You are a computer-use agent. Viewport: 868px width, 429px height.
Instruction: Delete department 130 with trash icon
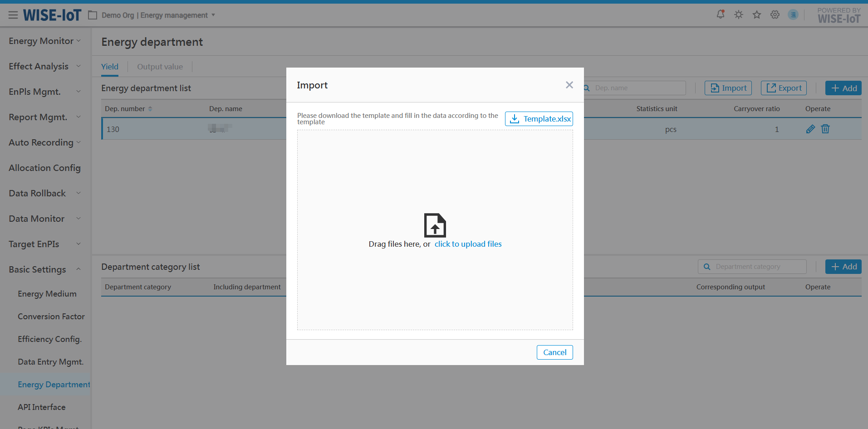[825, 129]
